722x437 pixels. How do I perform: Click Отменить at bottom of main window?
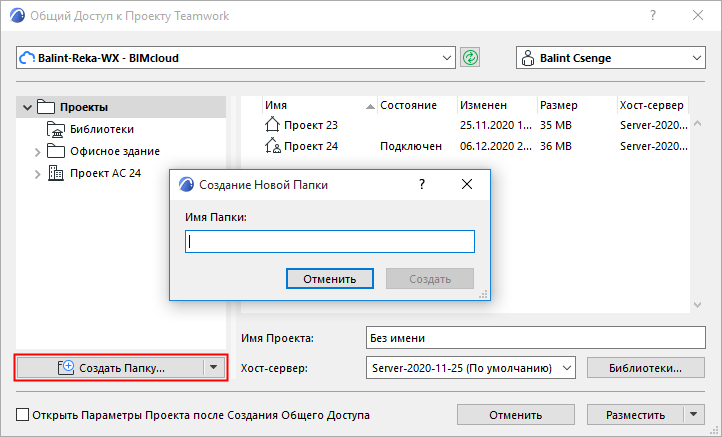pos(516,414)
